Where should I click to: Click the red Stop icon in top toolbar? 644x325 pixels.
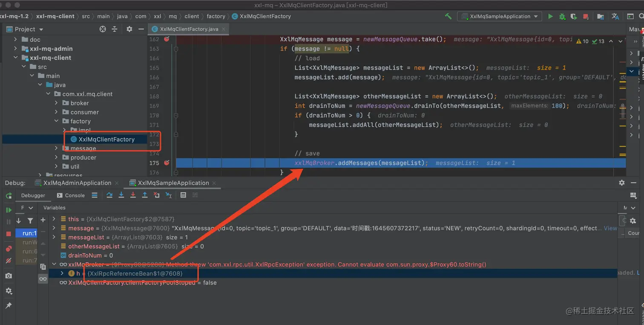tap(586, 16)
